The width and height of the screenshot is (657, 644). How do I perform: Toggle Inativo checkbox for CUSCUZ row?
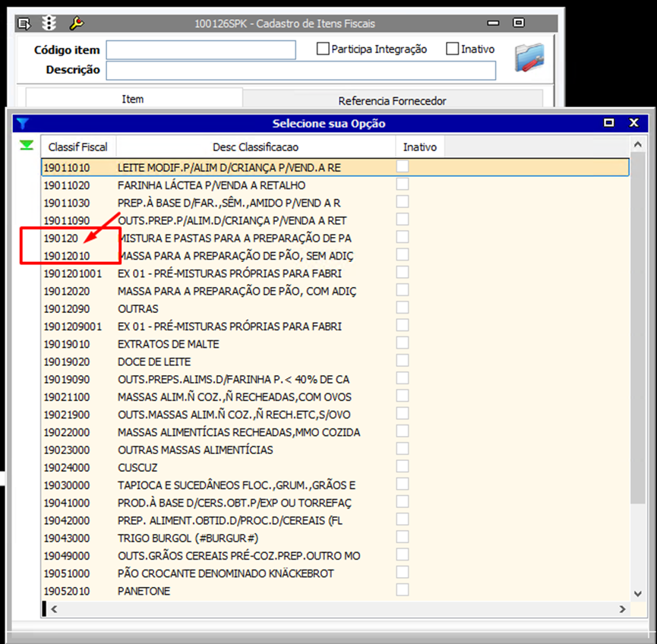pos(403,467)
